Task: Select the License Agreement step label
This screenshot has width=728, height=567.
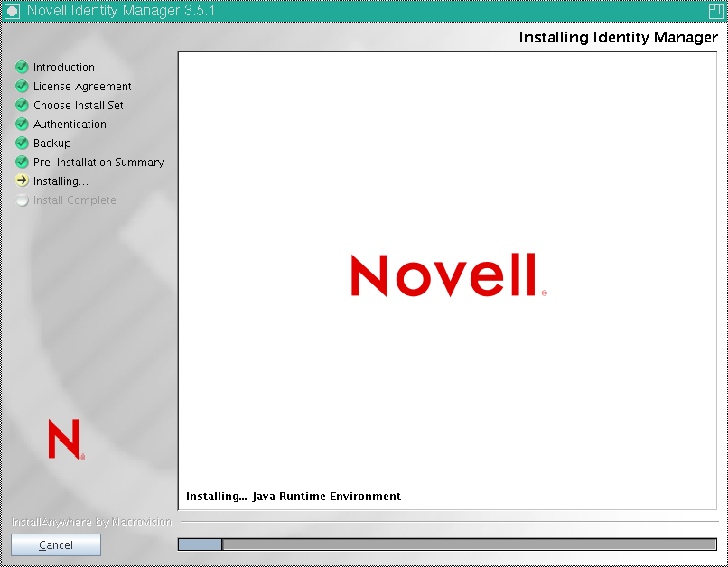Action: pos(80,86)
